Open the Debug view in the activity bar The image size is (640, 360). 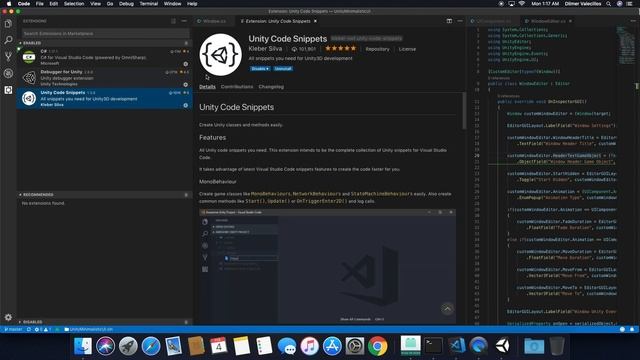(x=8, y=73)
